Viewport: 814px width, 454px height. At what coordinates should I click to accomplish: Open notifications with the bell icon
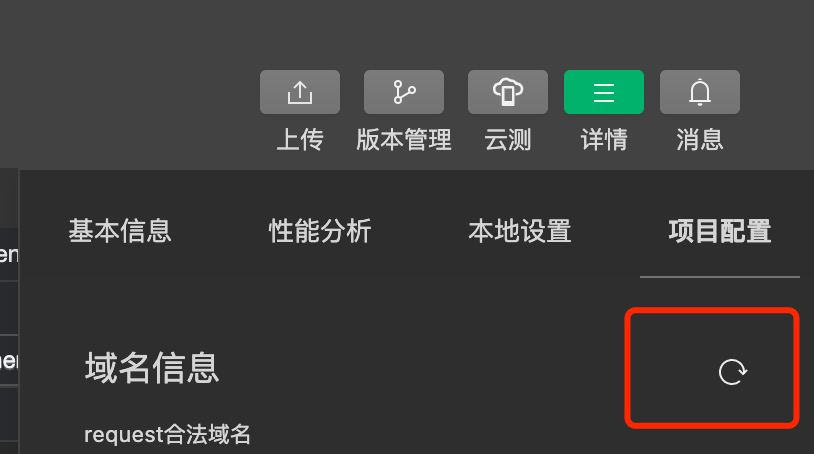coord(700,92)
